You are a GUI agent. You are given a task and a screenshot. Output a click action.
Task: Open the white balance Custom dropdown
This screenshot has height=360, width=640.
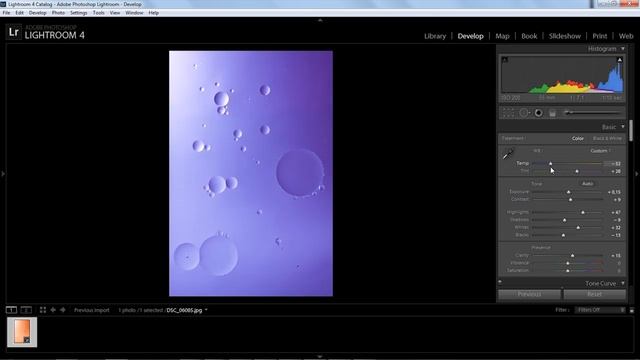[601, 151]
